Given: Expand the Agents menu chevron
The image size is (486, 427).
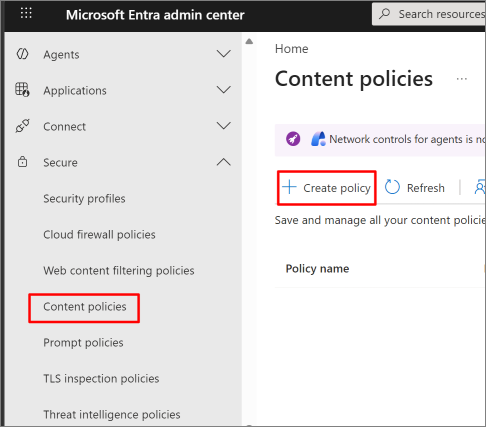Looking at the screenshot, I should click(x=224, y=54).
